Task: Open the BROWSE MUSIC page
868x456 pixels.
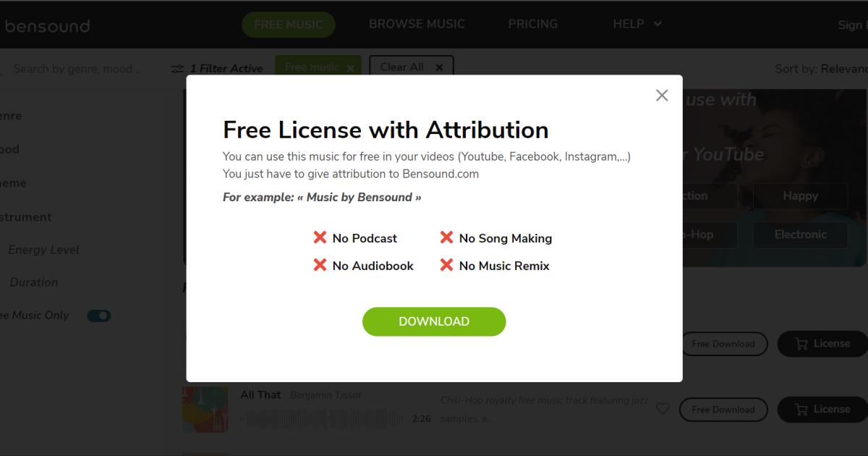Action: pos(417,24)
